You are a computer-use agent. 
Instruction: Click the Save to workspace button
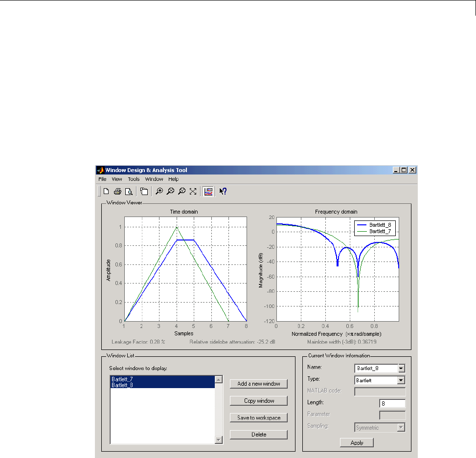tap(259, 417)
